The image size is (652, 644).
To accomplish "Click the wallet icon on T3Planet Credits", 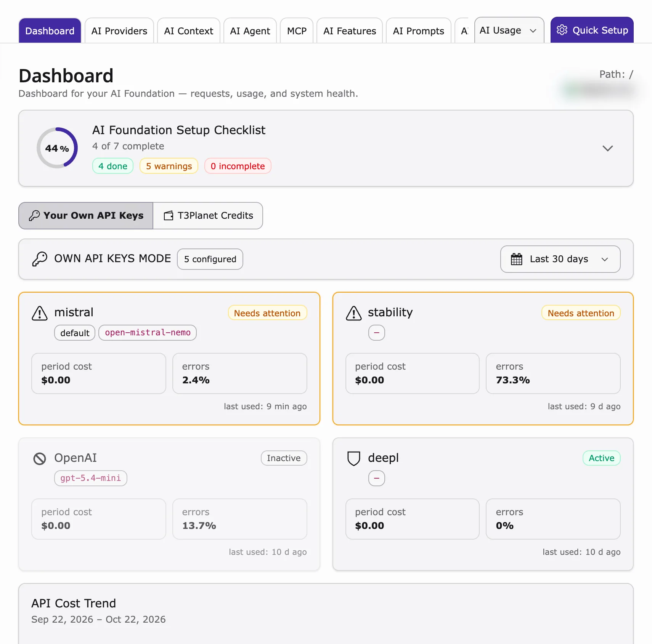I will click(x=169, y=216).
